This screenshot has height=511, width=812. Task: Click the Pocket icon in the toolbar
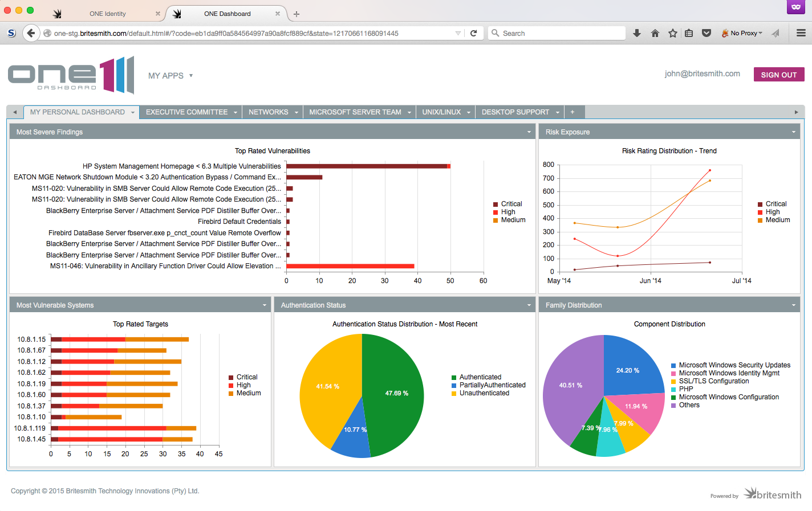(707, 33)
